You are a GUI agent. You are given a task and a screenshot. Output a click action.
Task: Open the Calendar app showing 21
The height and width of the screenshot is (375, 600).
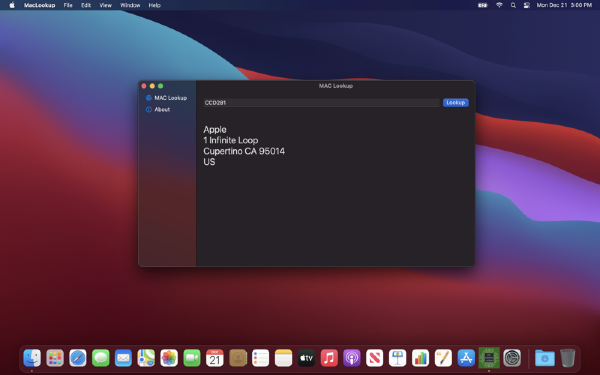pyautogui.click(x=215, y=358)
